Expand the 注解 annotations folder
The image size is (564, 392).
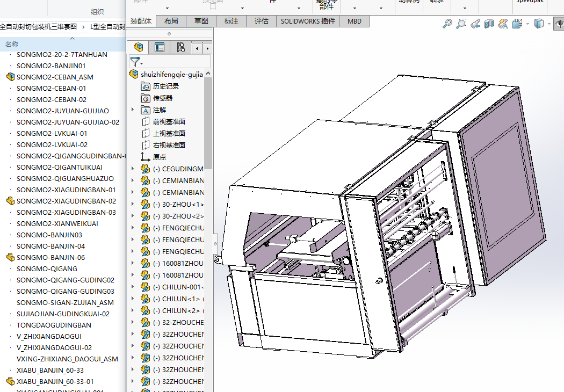click(x=133, y=110)
